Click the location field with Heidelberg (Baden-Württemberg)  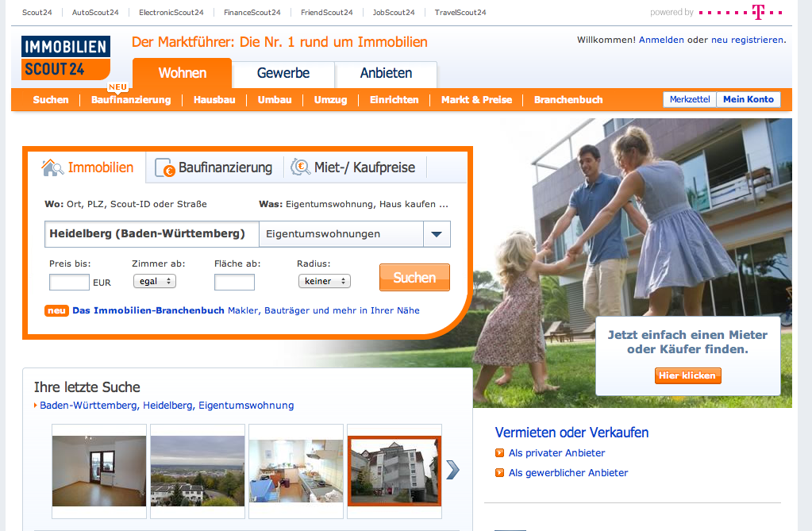click(152, 234)
